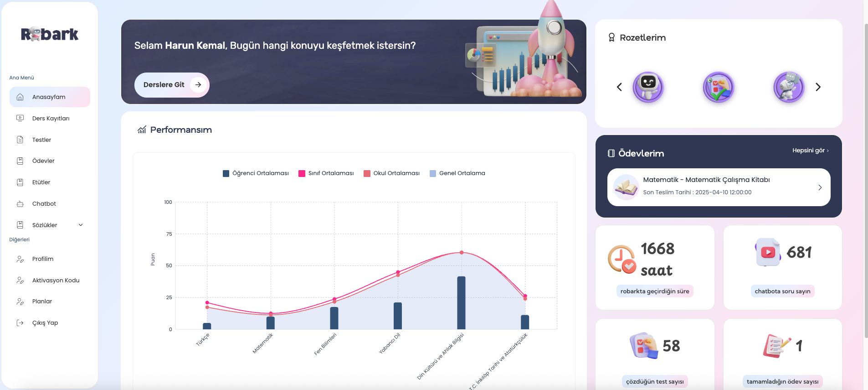
Task: Click the Robark logo
Action: coord(50,34)
